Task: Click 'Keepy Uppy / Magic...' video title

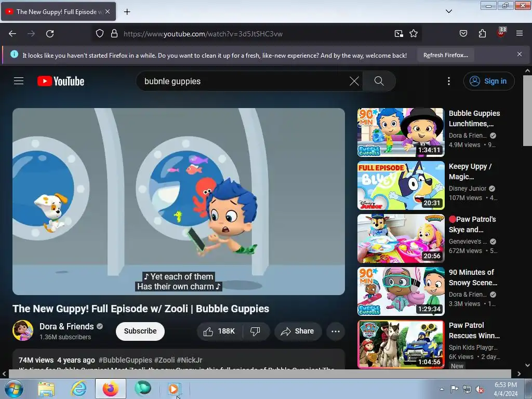Action: point(470,171)
